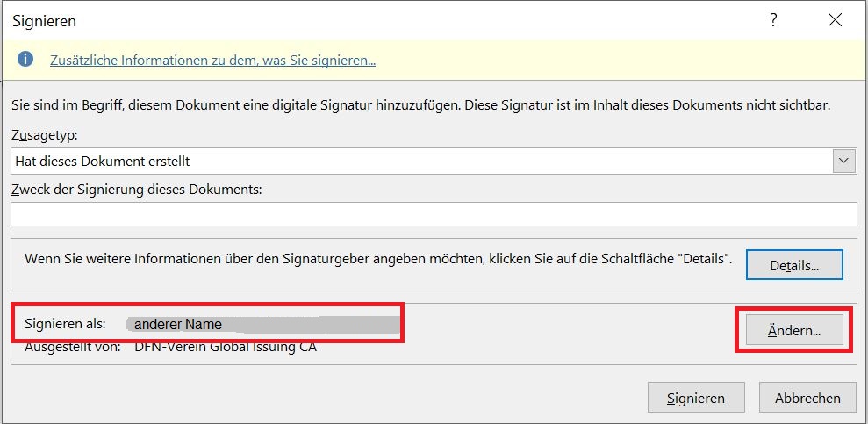This screenshot has width=868, height=424.
Task: Click the 'Signieren als:' label
Action: pyautogui.click(x=65, y=324)
